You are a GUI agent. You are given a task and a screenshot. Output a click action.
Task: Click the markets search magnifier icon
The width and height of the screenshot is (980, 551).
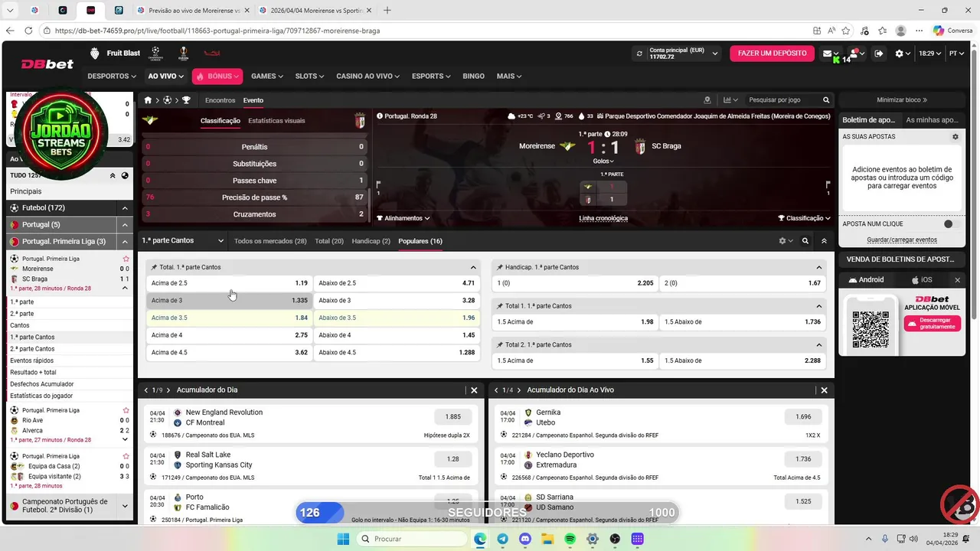(805, 241)
